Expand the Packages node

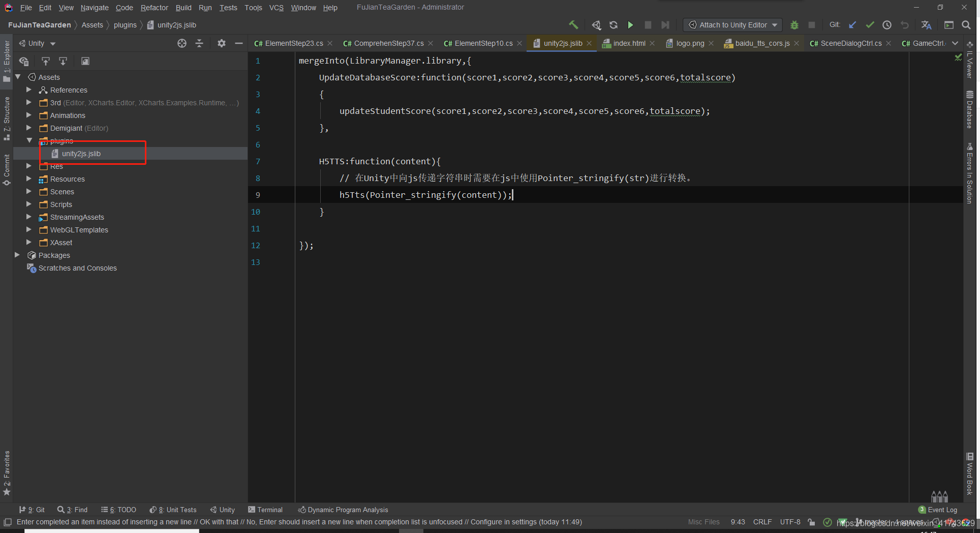[17, 255]
